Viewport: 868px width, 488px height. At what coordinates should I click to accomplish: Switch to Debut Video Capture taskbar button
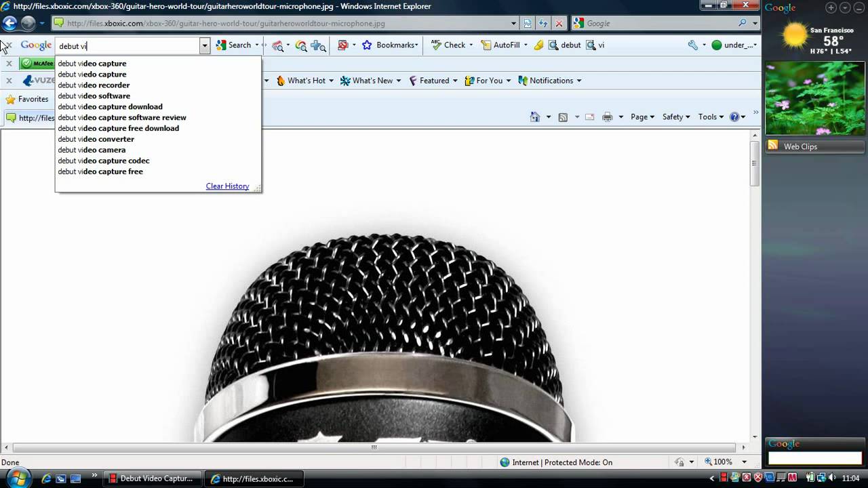click(x=153, y=479)
